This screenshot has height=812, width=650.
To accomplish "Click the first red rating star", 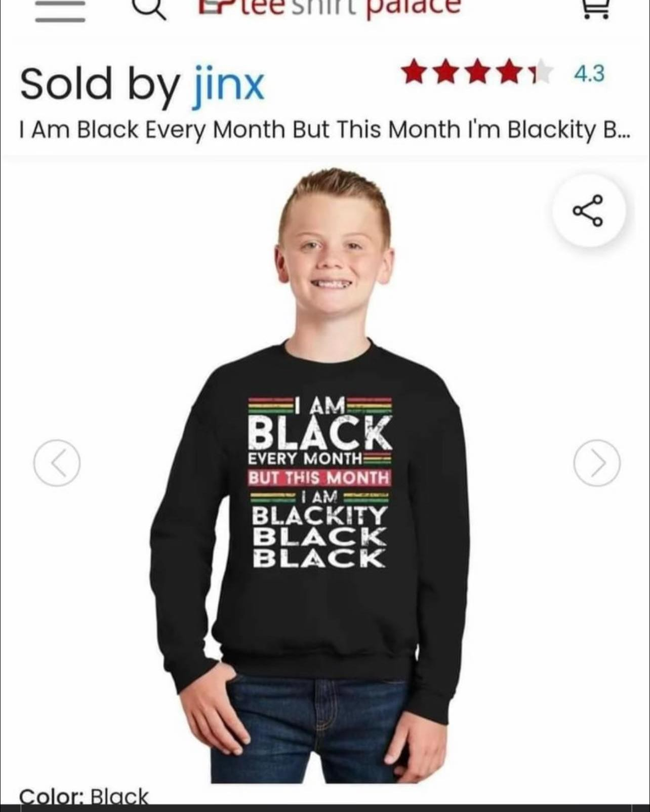I will point(414,72).
